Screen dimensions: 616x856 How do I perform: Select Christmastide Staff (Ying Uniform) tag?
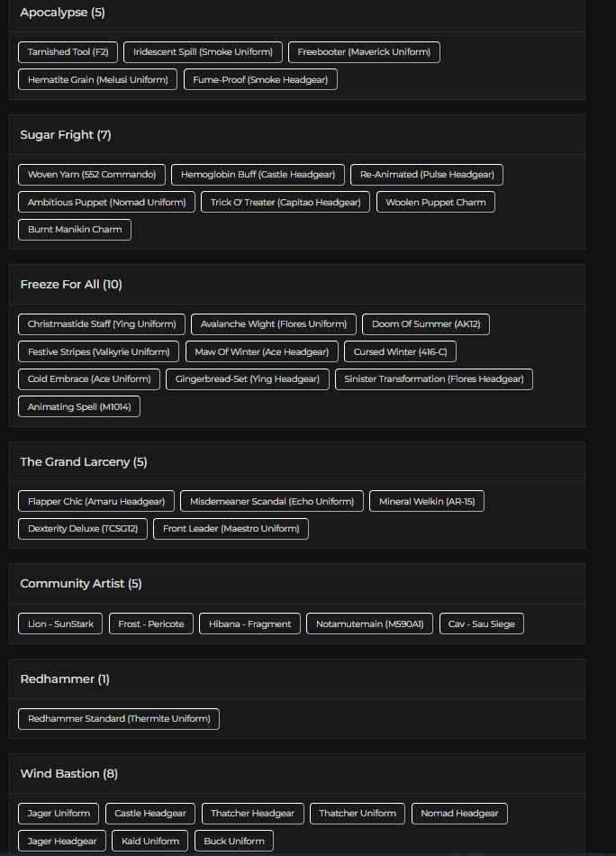[102, 324]
